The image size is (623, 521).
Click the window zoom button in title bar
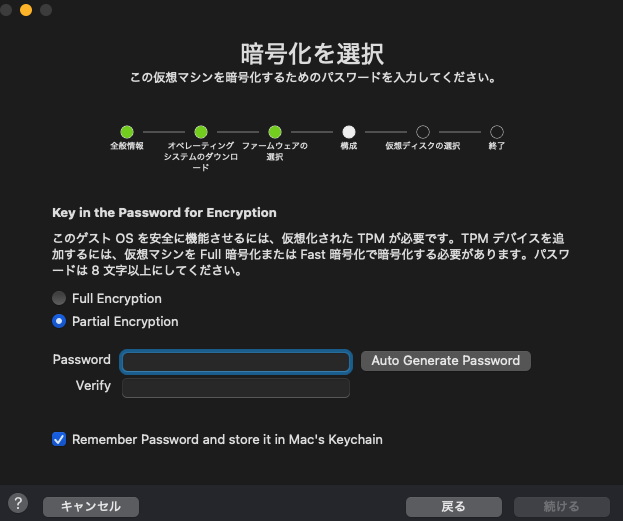tap(46, 10)
